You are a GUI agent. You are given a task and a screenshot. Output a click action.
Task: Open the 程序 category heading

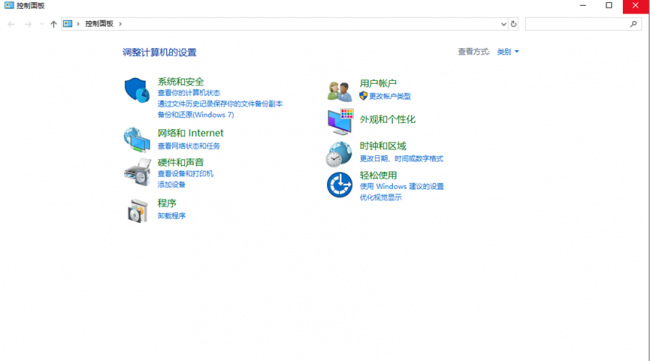tap(167, 203)
